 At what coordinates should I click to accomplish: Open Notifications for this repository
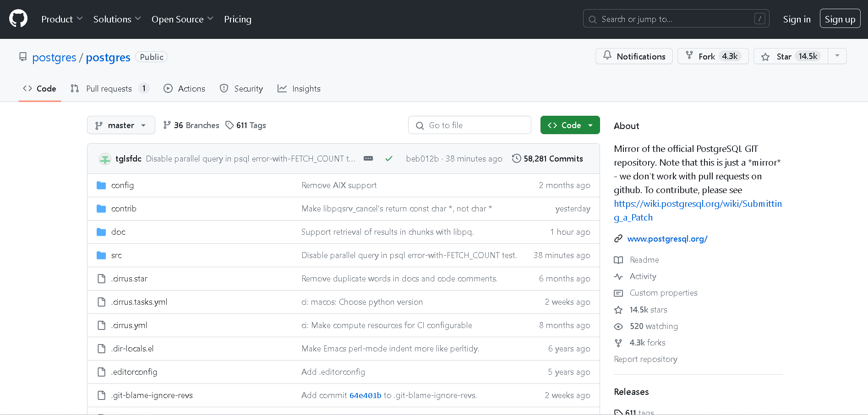point(633,56)
